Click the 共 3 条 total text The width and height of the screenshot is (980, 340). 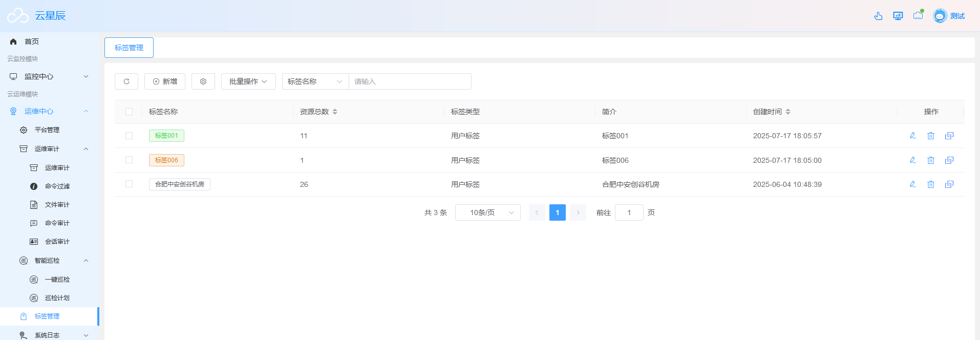436,213
